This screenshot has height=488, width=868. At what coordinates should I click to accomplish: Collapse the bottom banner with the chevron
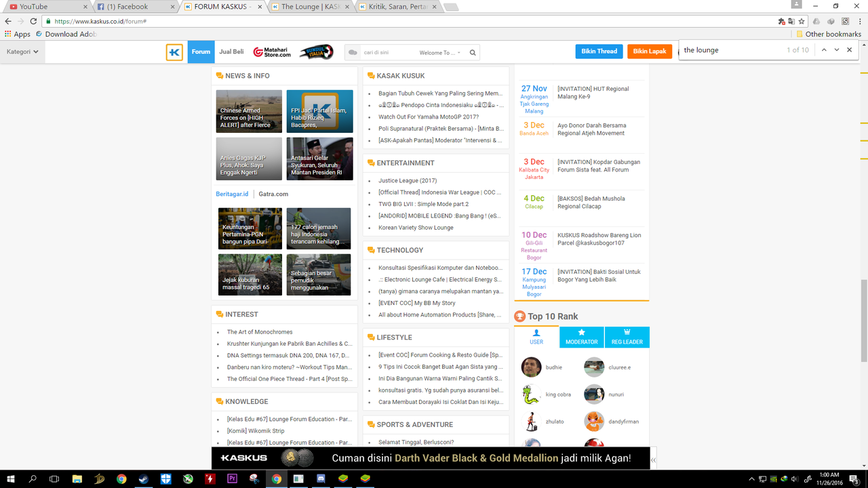tap(653, 460)
